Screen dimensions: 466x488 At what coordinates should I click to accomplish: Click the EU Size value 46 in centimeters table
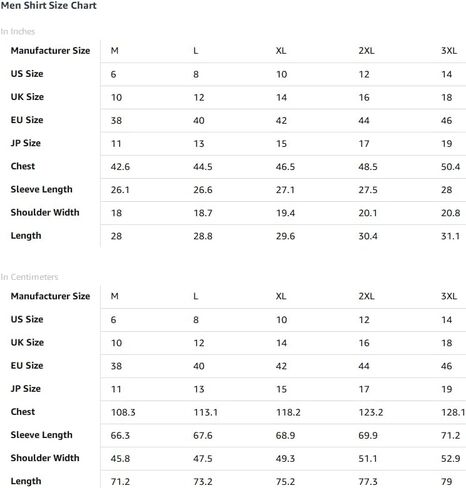(x=447, y=366)
